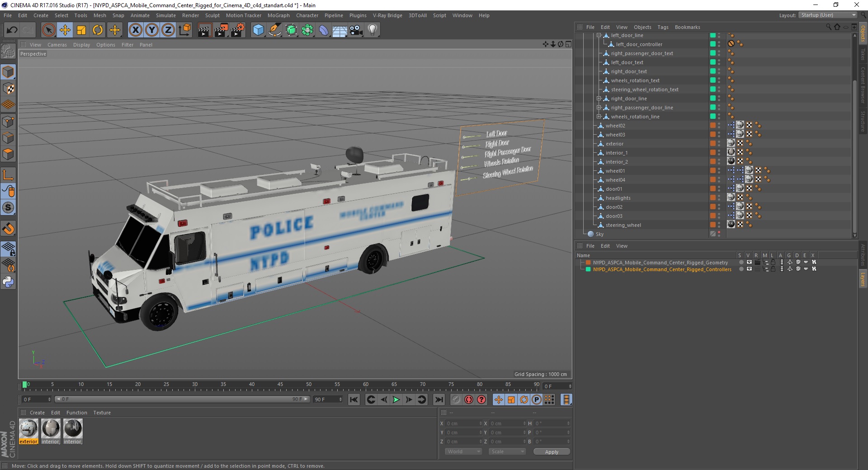This screenshot has height=470, width=868.
Task: Add Floor environment object icon
Action: coord(340,30)
